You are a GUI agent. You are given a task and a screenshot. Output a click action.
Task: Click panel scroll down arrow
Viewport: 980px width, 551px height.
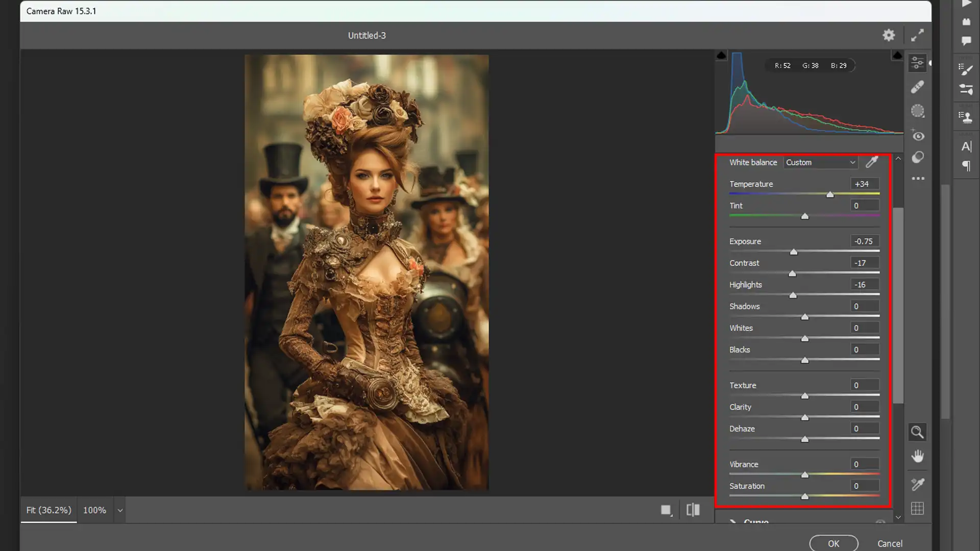click(898, 517)
